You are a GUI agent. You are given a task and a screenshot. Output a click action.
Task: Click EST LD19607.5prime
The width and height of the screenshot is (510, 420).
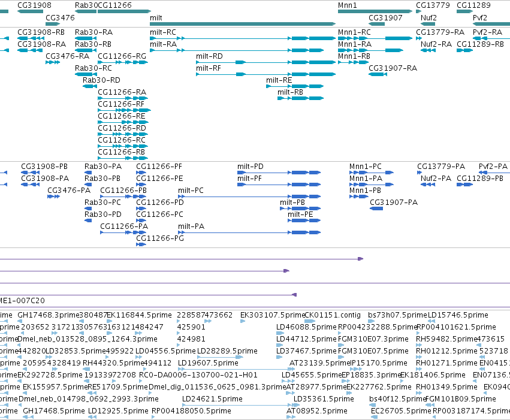236,369
